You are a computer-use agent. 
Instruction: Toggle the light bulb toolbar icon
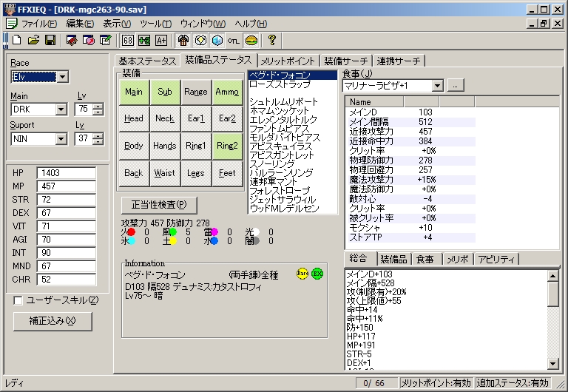coord(200,40)
